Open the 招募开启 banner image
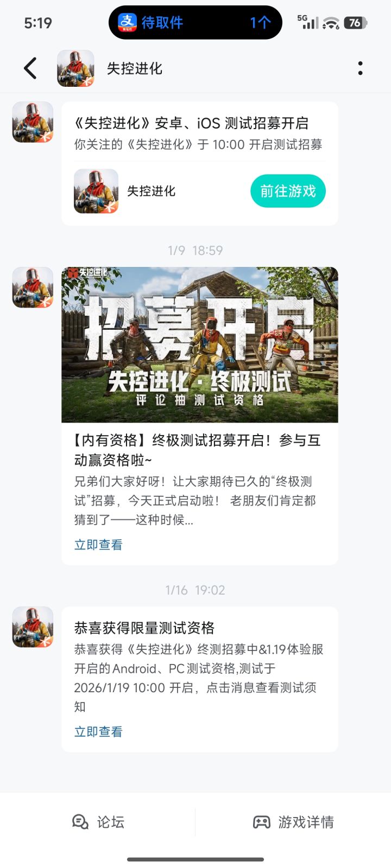 coord(200,344)
